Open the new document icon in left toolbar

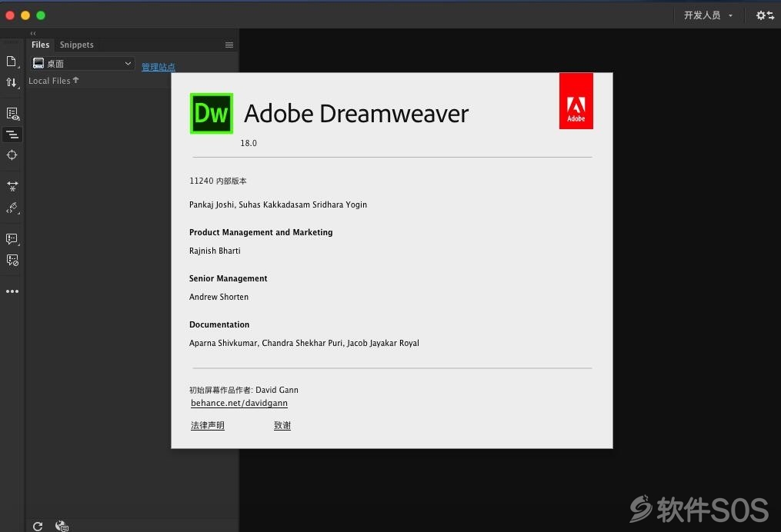pos(12,62)
